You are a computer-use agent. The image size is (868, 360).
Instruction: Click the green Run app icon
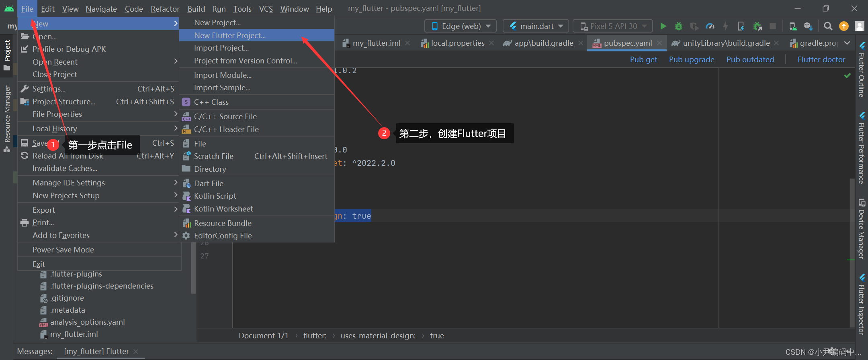tap(663, 26)
